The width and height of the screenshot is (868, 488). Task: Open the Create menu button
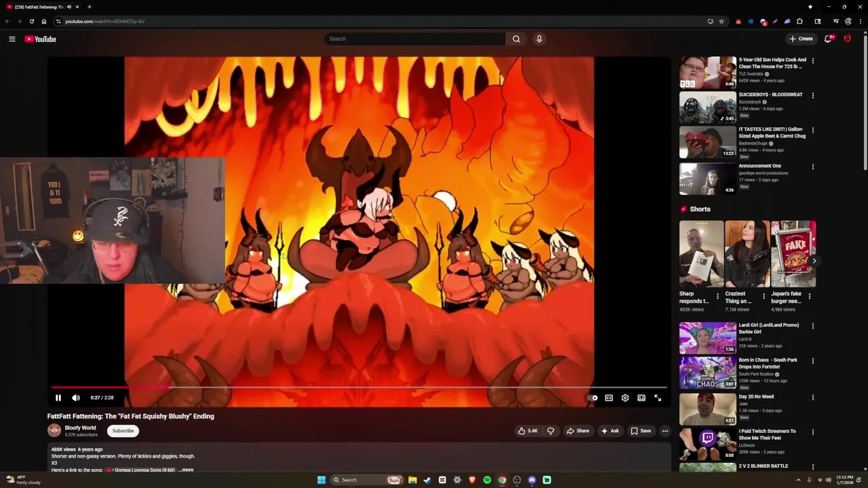[x=801, y=39]
